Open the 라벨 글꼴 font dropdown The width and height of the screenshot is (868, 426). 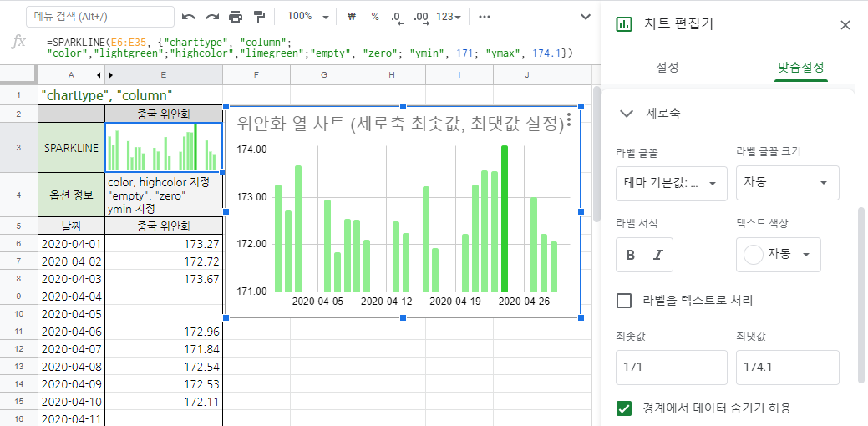[671, 183]
